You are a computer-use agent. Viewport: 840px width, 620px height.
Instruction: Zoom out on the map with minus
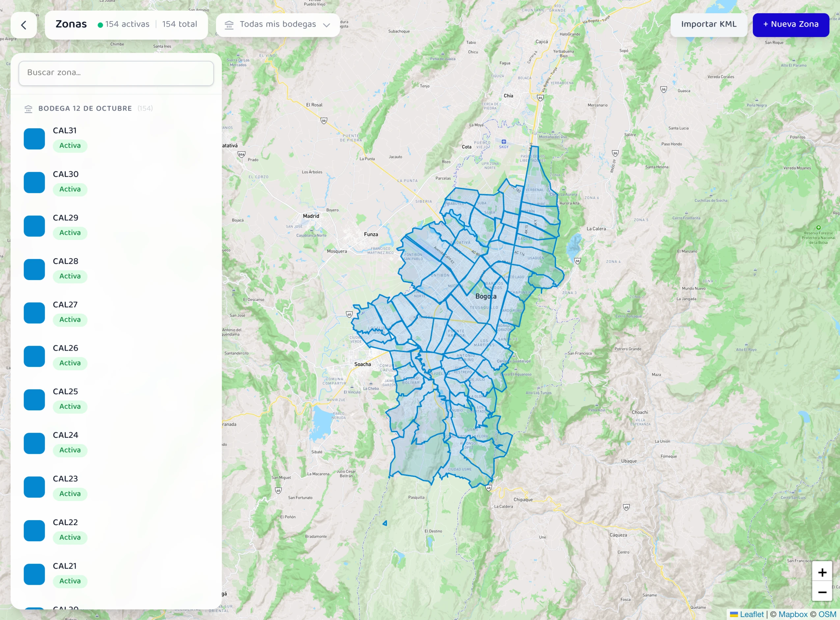coord(822,592)
